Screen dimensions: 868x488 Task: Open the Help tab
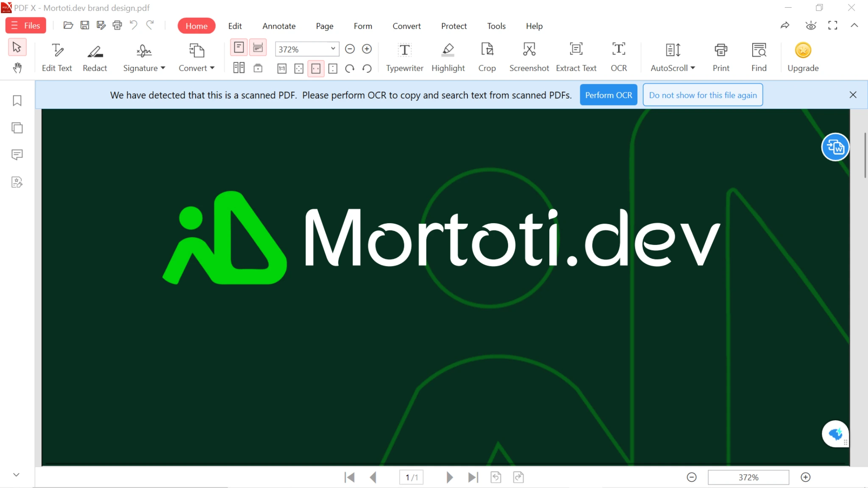pyautogui.click(x=534, y=26)
